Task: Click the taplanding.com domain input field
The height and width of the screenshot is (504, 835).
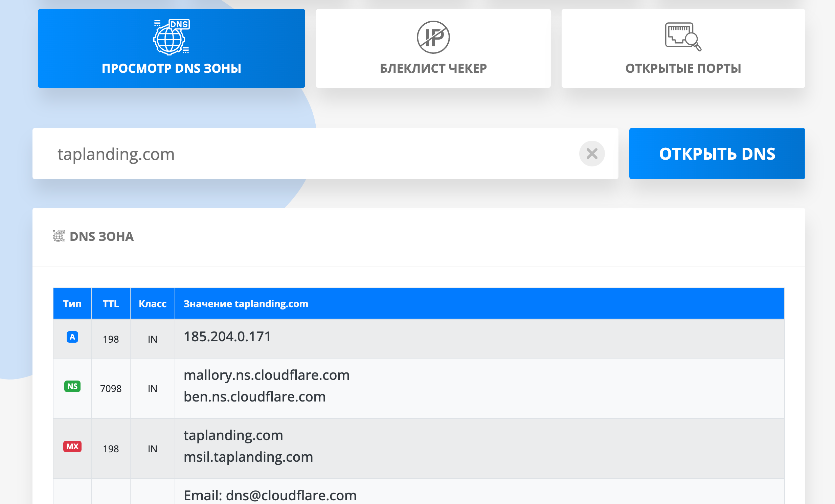Action: 305,154
